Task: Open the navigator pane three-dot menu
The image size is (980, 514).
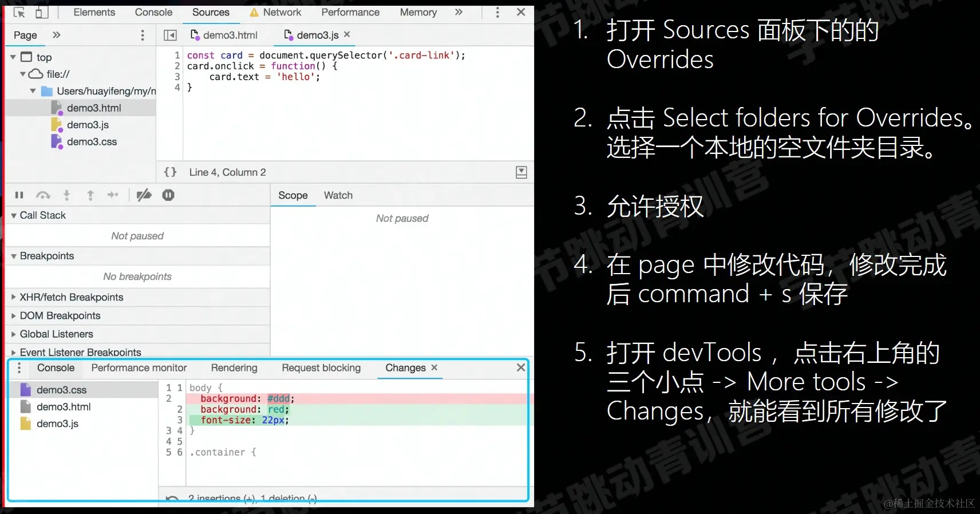Action: coord(143,35)
